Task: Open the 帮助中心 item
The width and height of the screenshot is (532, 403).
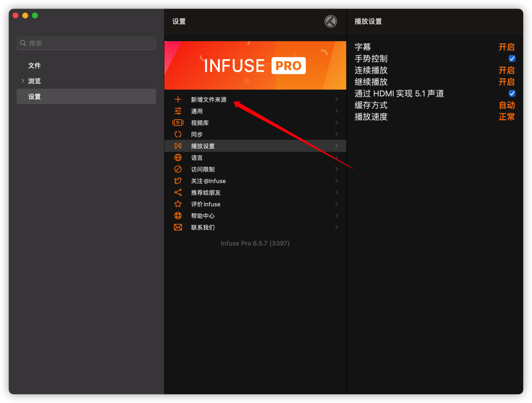Action: click(255, 216)
